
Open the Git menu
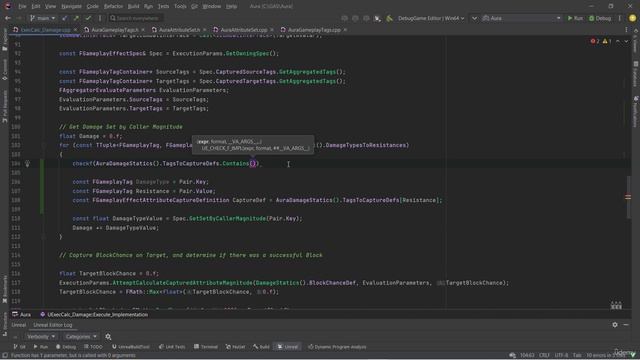coord(194,6)
